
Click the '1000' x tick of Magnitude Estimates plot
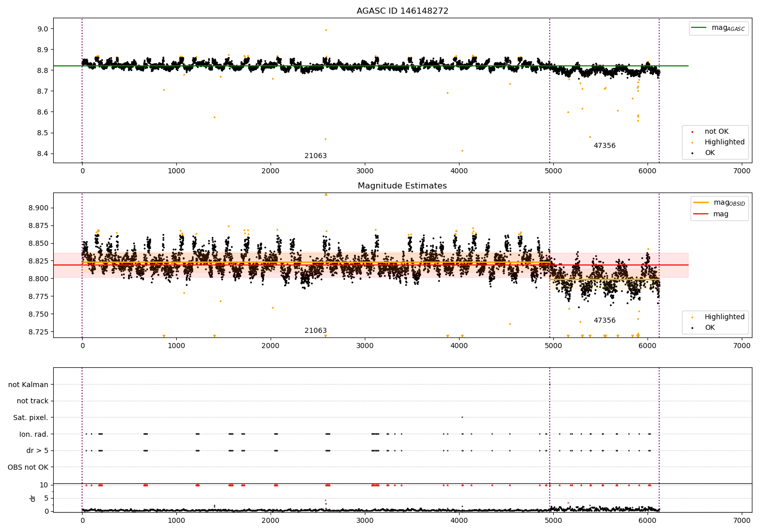coord(176,346)
